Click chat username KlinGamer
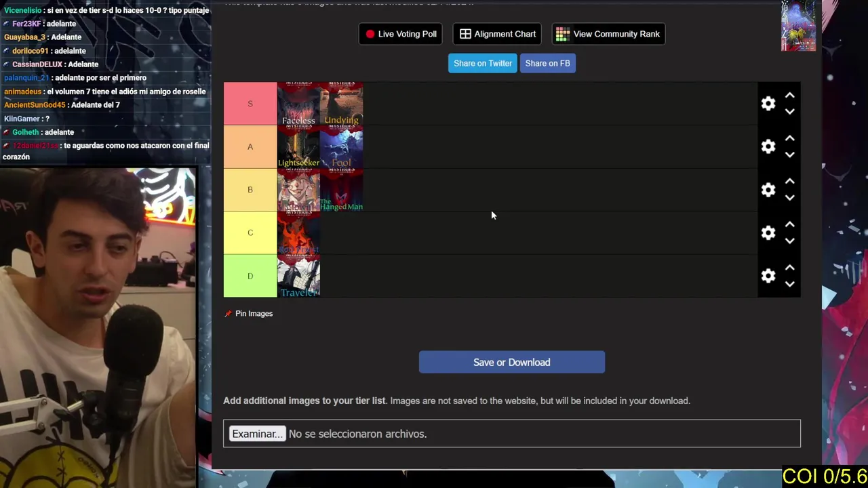The width and height of the screenshot is (868, 488). [x=22, y=119]
